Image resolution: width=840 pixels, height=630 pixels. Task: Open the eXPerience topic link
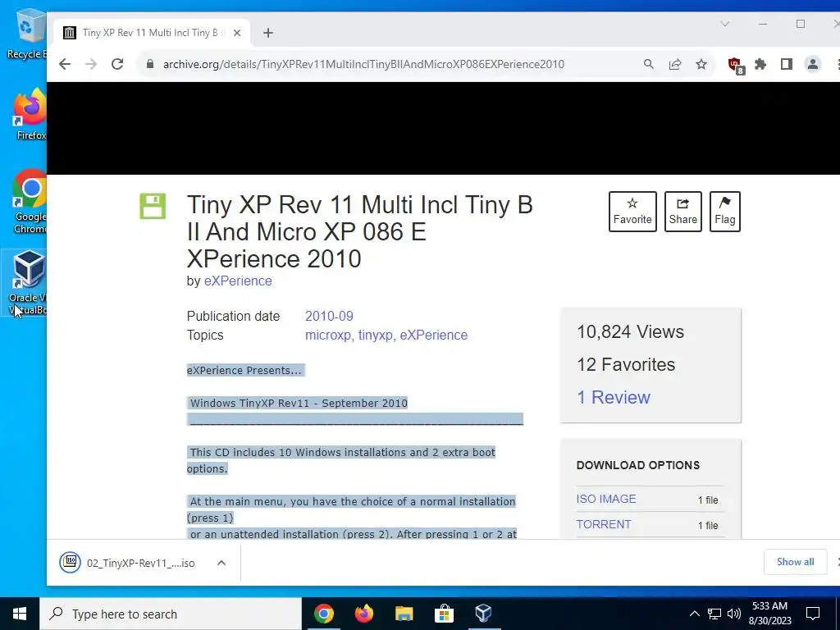pyautogui.click(x=434, y=336)
